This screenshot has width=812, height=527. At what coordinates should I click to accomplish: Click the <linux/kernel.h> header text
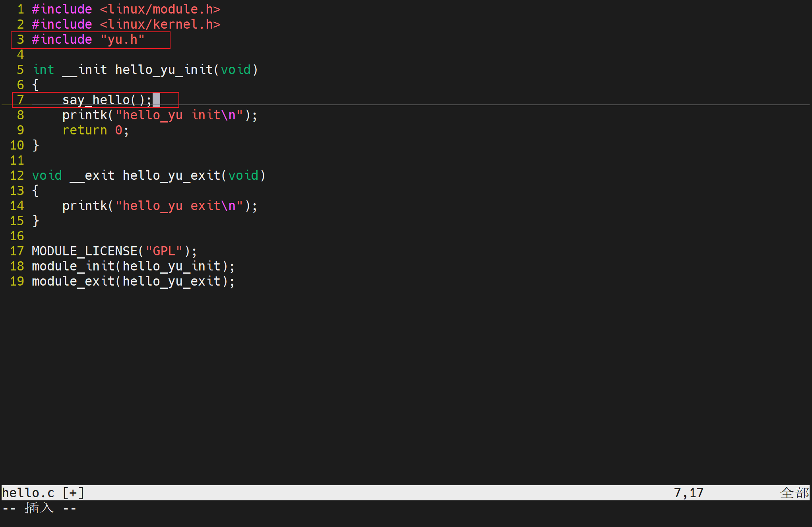pos(160,24)
